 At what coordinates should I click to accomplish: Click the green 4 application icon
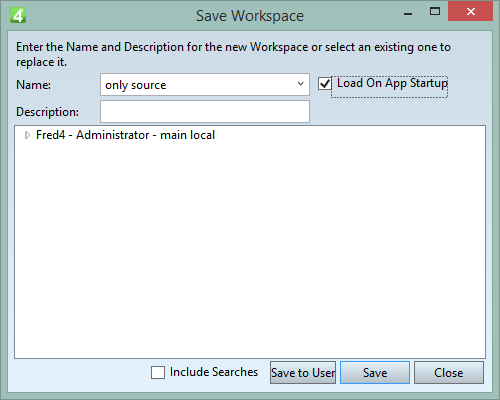point(18,15)
